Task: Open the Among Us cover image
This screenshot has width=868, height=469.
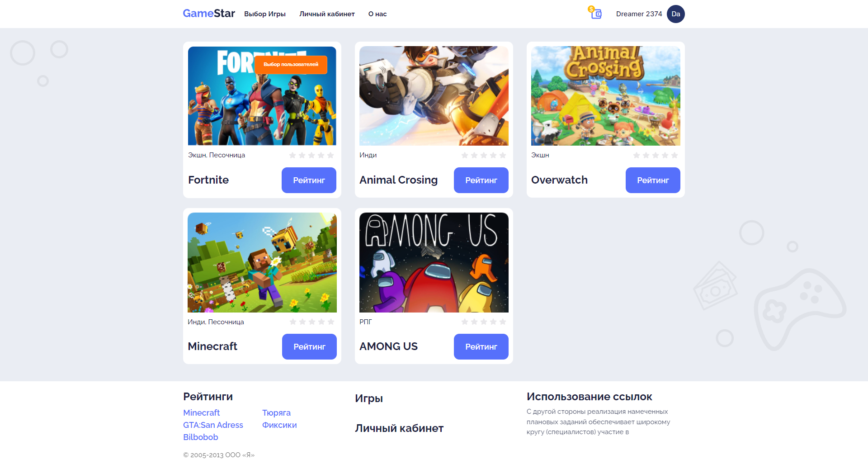Action: pyautogui.click(x=434, y=262)
